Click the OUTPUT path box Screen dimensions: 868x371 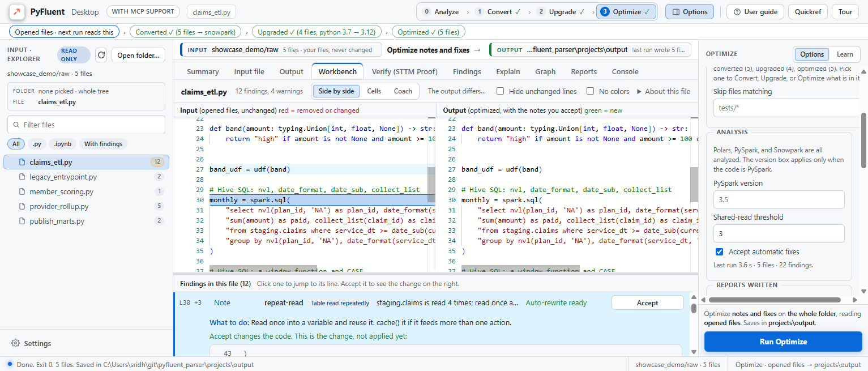point(590,50)
